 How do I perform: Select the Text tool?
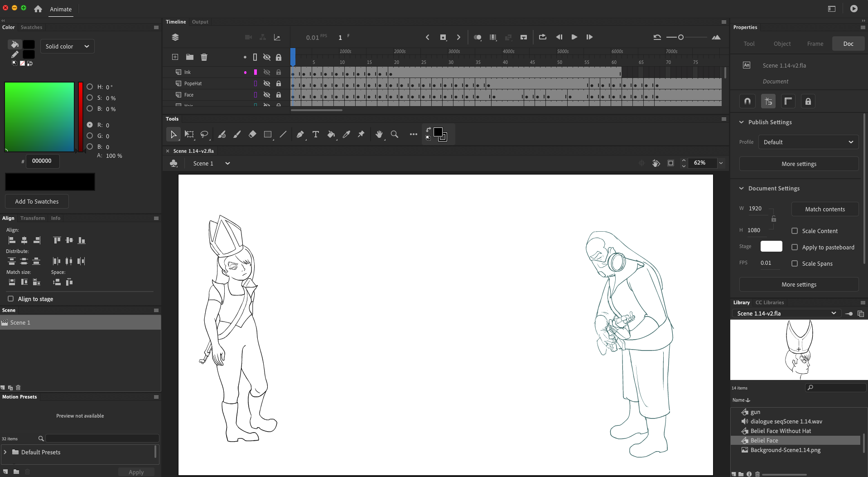[x=315, y=135]
